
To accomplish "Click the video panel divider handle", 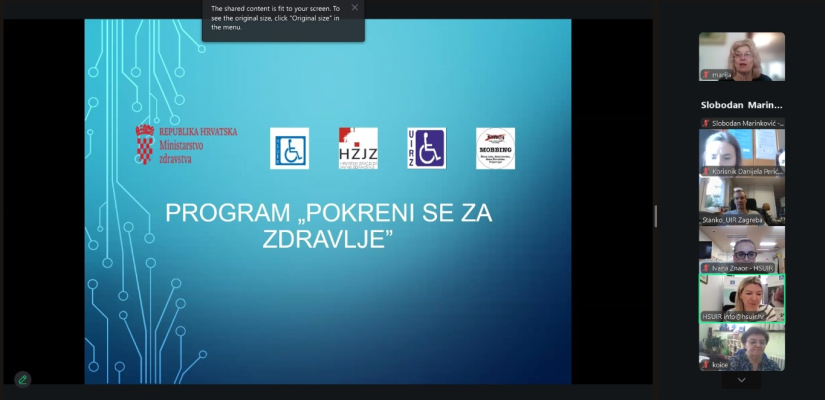I will pyautogui.click(x=656, y=216).
